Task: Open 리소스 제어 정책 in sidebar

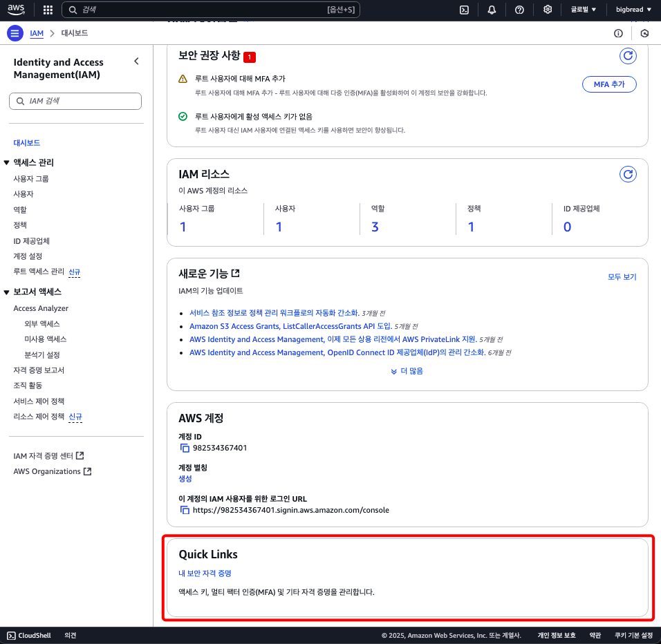Action: pos(38,416)
